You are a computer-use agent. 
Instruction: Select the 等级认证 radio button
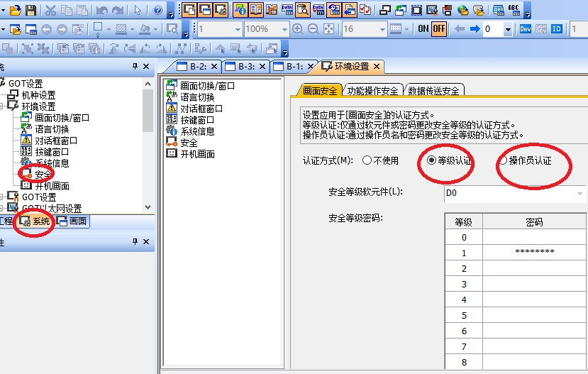431,160
